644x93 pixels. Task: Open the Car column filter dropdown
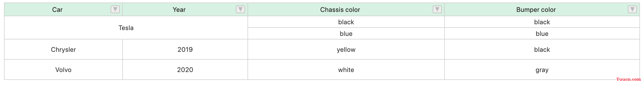pos(115,9)
